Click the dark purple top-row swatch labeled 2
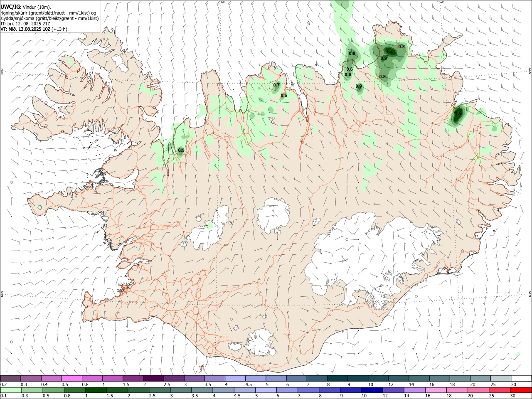532x399 pixels. coord(153,379)
